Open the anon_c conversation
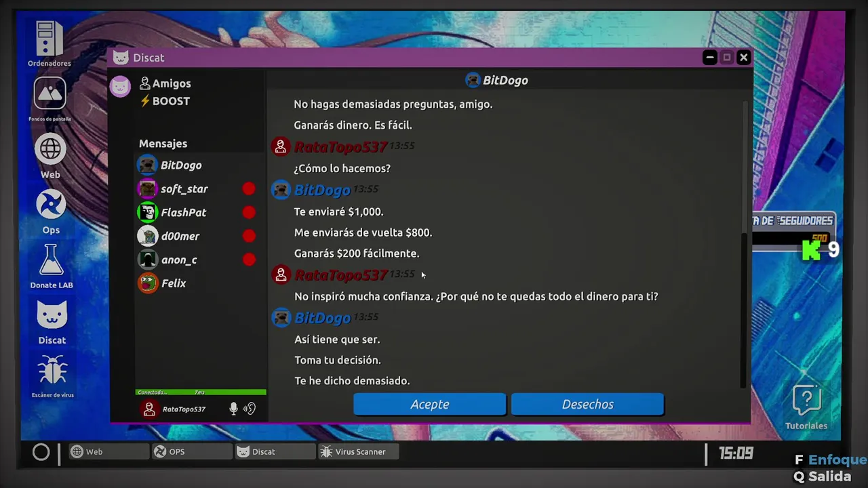Viewport: 868px width, 488px height. pyautogui.click(x=200, y=260)
